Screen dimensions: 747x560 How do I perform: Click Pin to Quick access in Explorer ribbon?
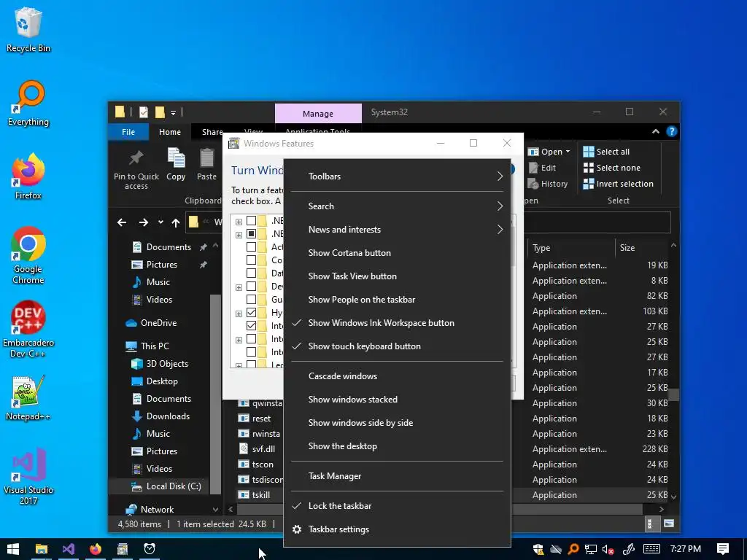pos(136,169)
